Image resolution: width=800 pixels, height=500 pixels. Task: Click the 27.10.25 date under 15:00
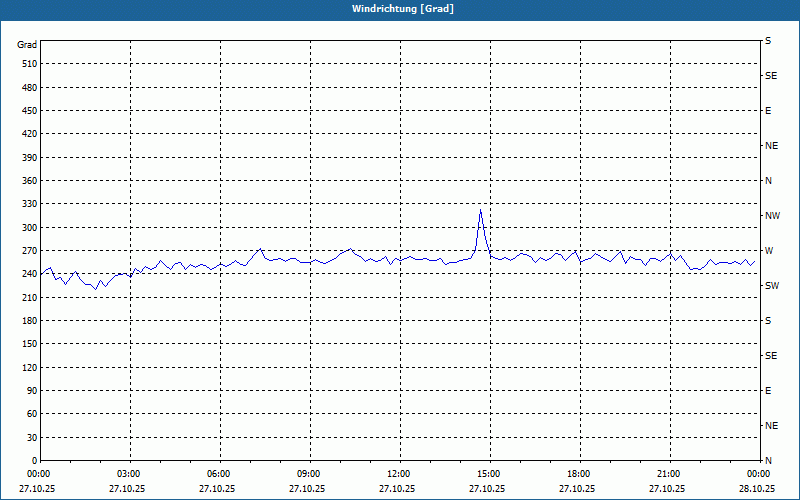487,489
